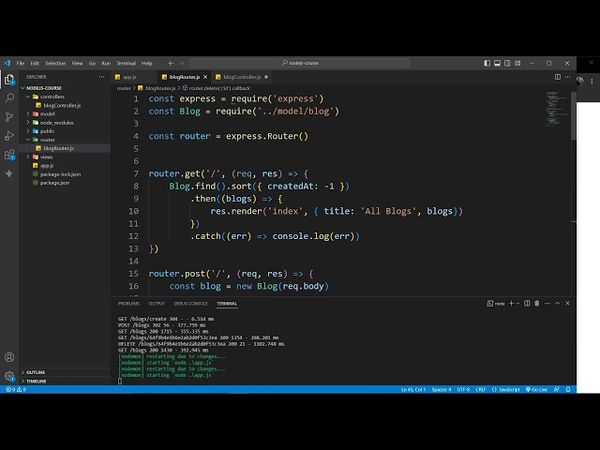This screenshot has width=600, height=450.
Task: Switch to the app.js editor tab
Action: pos(135,77)
